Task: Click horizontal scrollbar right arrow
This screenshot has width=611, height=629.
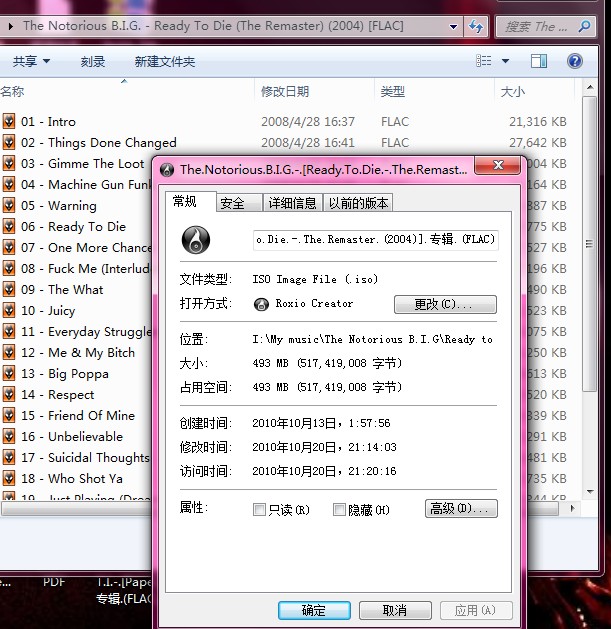Action: [572, 508]
